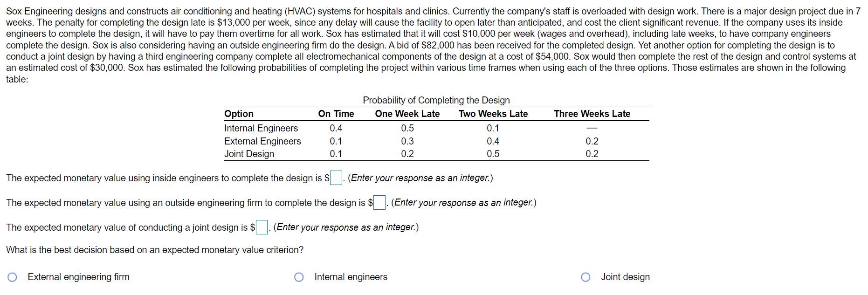This screenshot has height=295, width=868.
Task: Select the External engineering firm radio button
Action: point(13,277)
